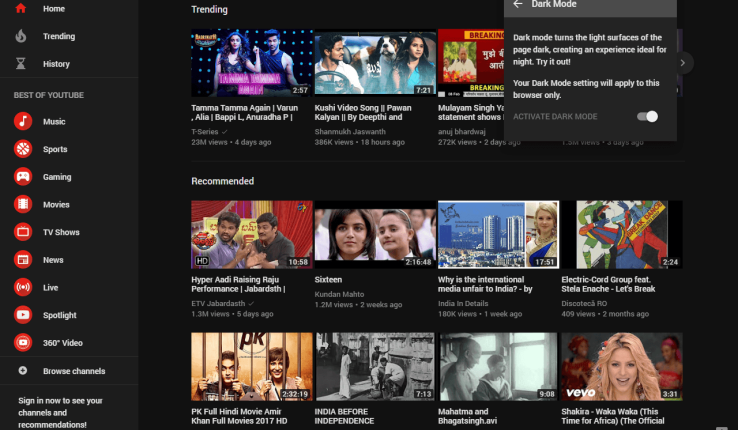The width and height of the screenshot is (738, 430).
Task: Open the Sixteen video thumbnail
Action: pos(375,235)
